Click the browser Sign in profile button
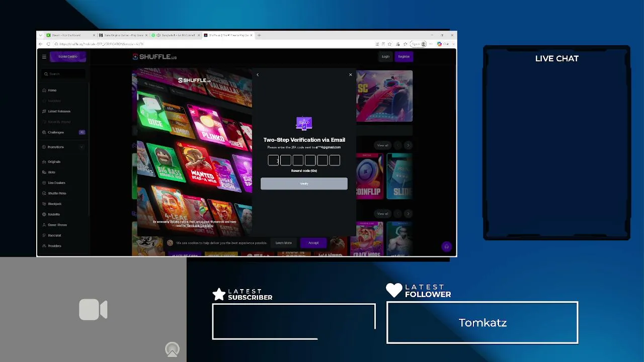This screenshot has height=362, width=644. coord(418,44)
